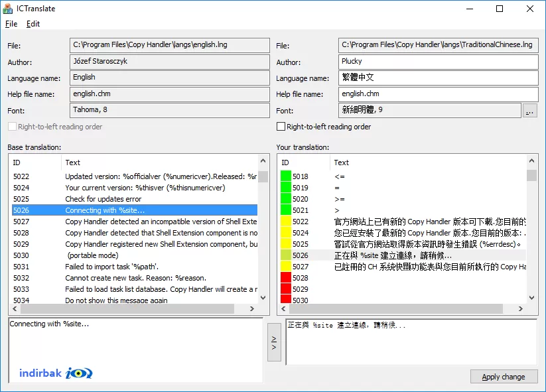Screen dimensions: 546x392
Task: Click the translation edit box at bottom right
Action: pos(411,342)
